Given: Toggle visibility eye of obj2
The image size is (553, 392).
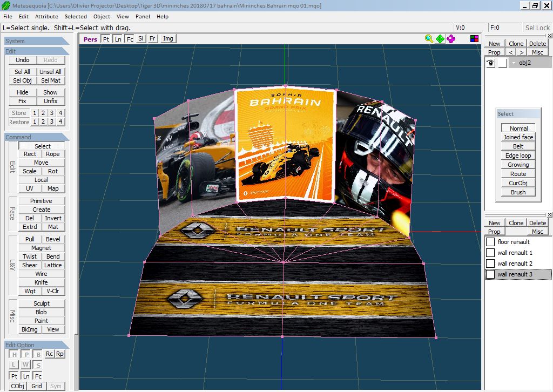Looking at the screenshot, I should [491, 63].
